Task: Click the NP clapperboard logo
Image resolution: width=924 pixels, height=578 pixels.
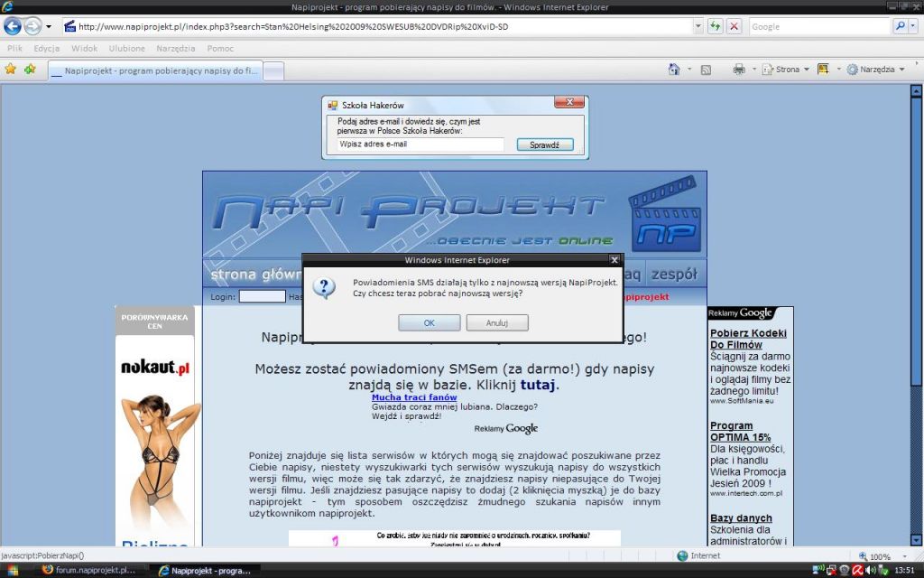Action: (x=665, y=215)
